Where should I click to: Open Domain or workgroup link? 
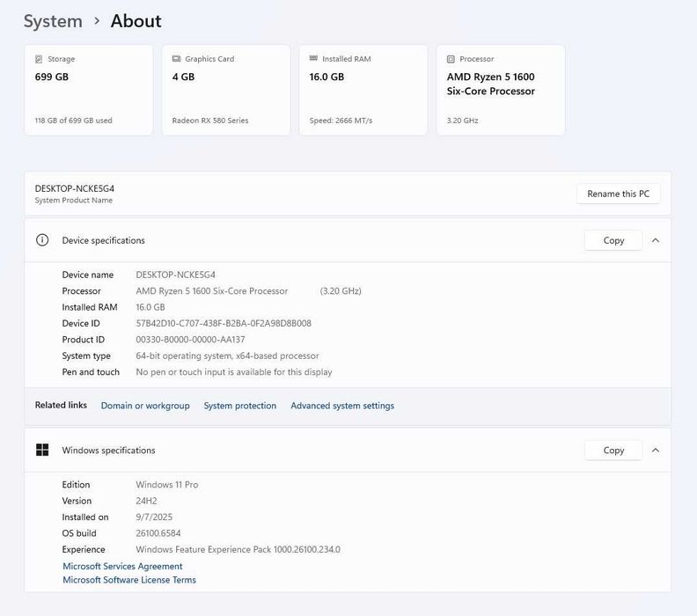tap(145, 406)
